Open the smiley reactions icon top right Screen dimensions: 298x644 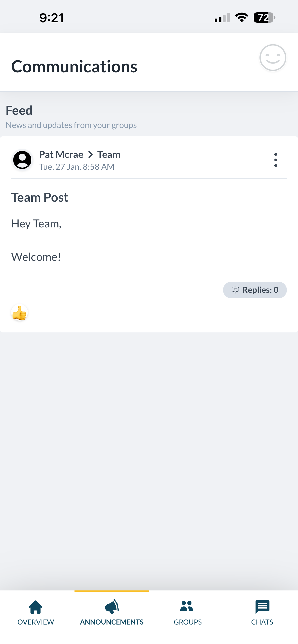click(273, 58)
